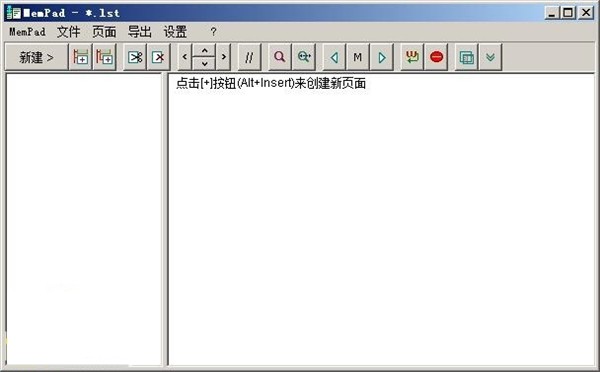Open the ? help menu
Screen dimensions: 600x372
click(214, 32)
